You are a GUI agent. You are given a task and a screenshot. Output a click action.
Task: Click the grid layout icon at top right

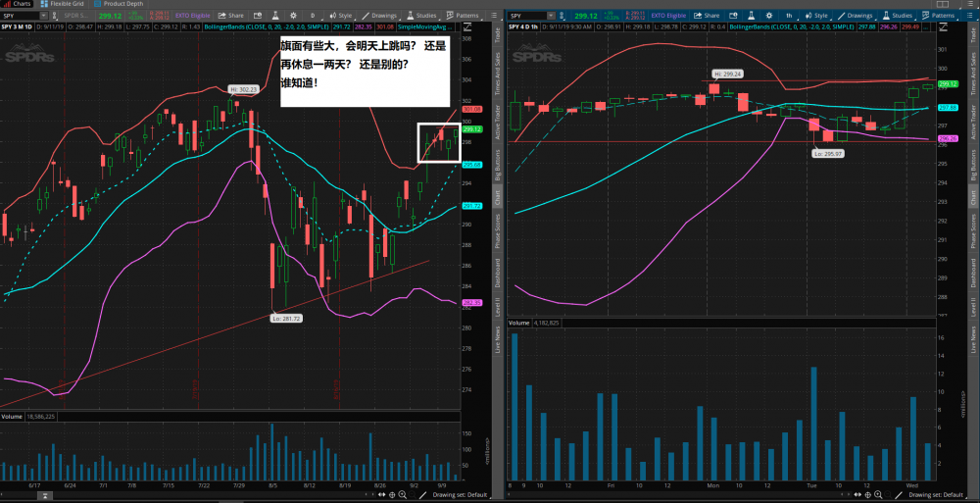945,4
